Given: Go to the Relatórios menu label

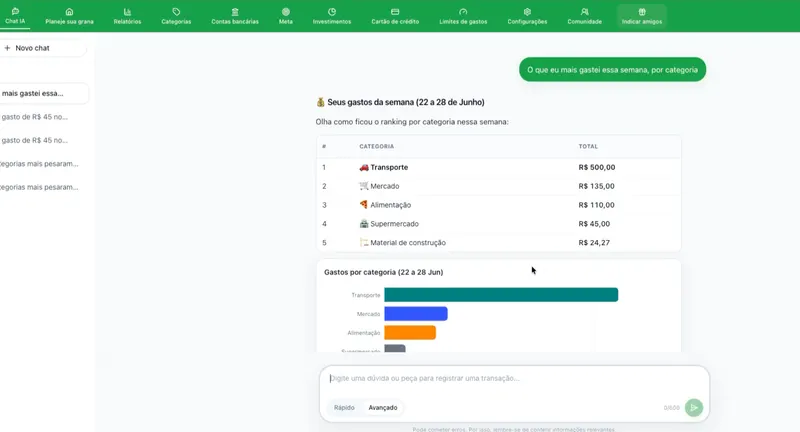Looking at the screenshot, I should tap(128, 22).
